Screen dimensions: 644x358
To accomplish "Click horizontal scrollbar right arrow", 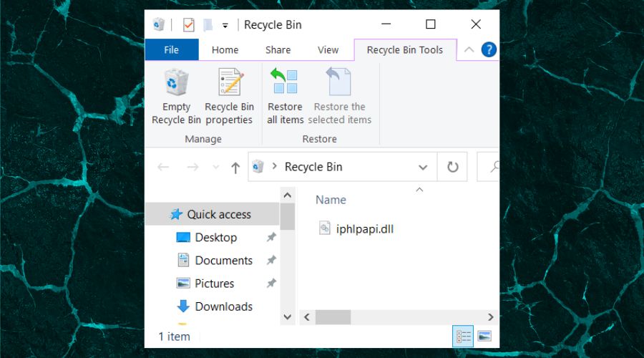I will 490,317.
